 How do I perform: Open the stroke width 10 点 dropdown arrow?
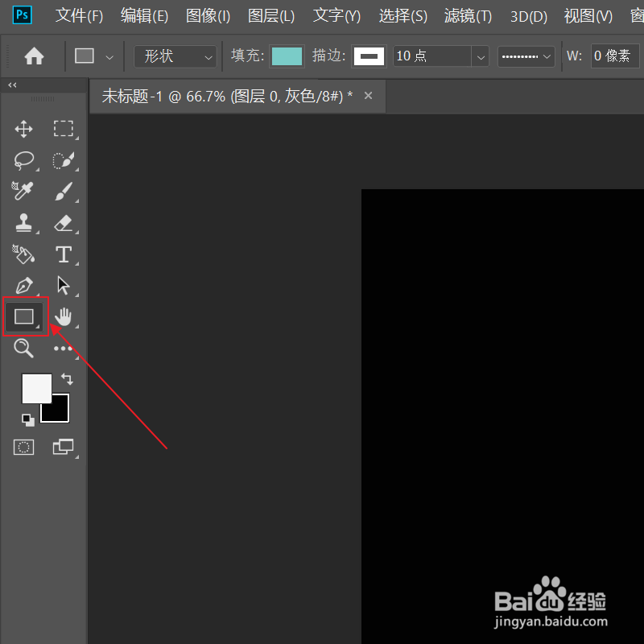pos(481,56)
